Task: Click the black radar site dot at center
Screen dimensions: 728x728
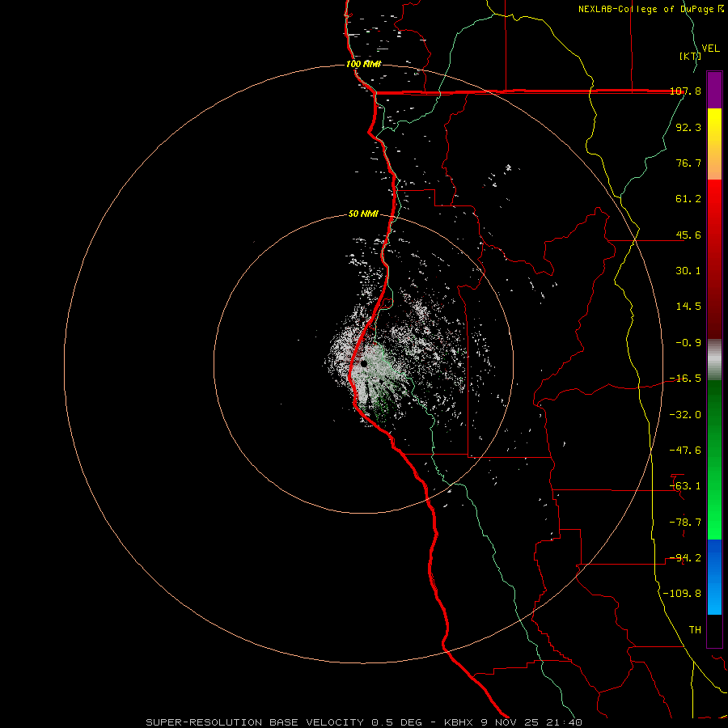Action: [x=364, y=364]
